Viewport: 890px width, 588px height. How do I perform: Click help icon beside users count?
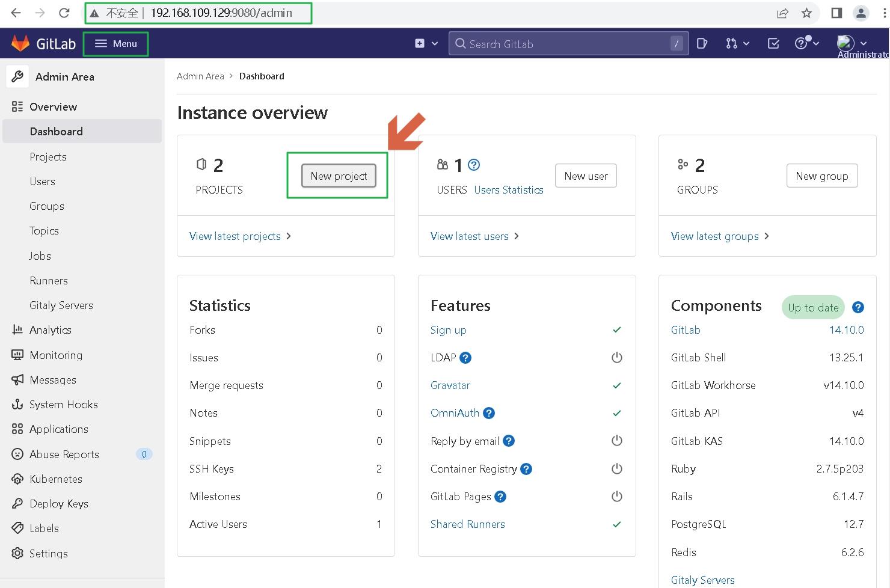pos(474,165)
